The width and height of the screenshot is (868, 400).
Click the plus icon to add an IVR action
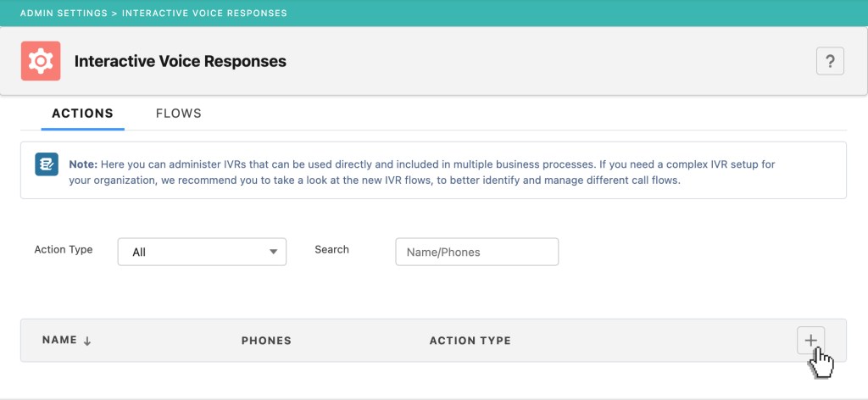click(810, 340)
